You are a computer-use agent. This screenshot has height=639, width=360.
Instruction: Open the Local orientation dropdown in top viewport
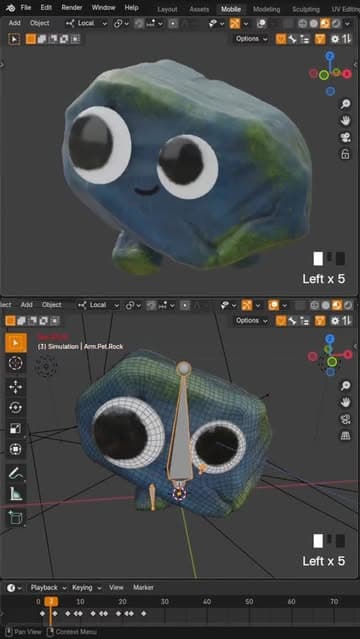point(86,23)
